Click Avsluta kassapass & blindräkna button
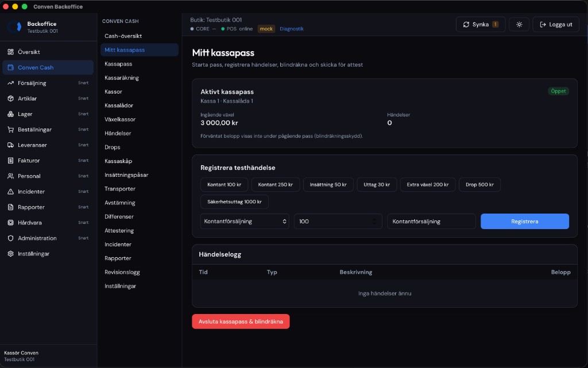This screenshot has height=368, width=588. tap(241, 321)
